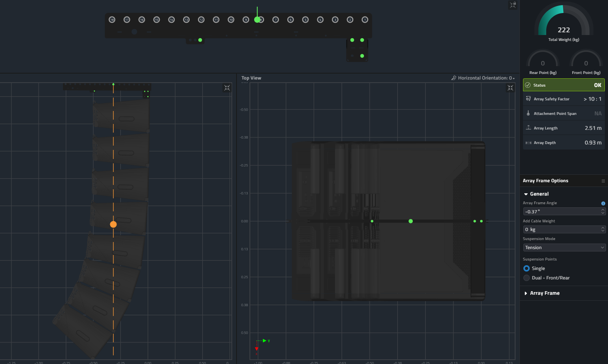
Task: Select pick point hole 12 on the frame
Action: 201,20
